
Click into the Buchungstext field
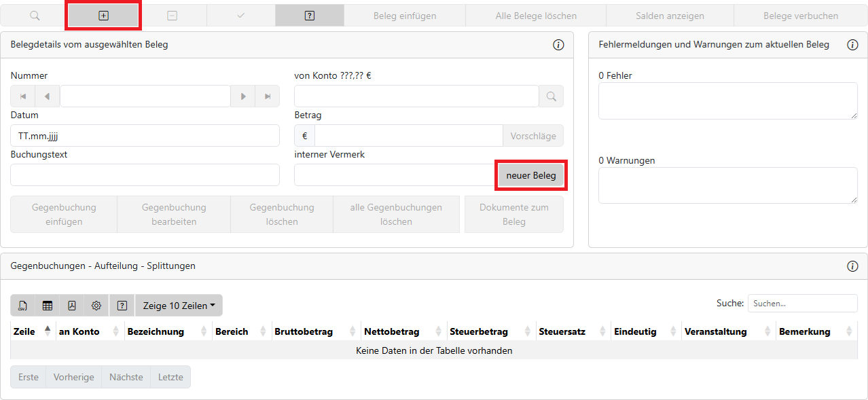pos(145,175)
